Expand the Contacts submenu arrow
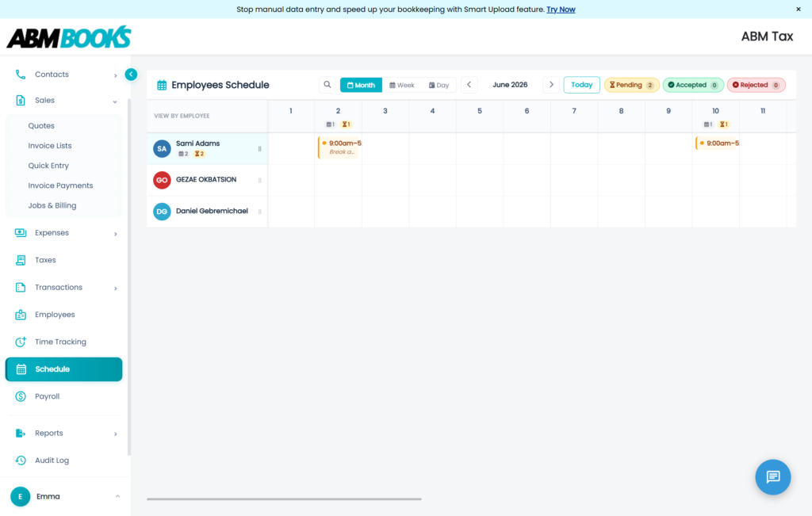The image size is (812, 516). click(x=116, y=75)
